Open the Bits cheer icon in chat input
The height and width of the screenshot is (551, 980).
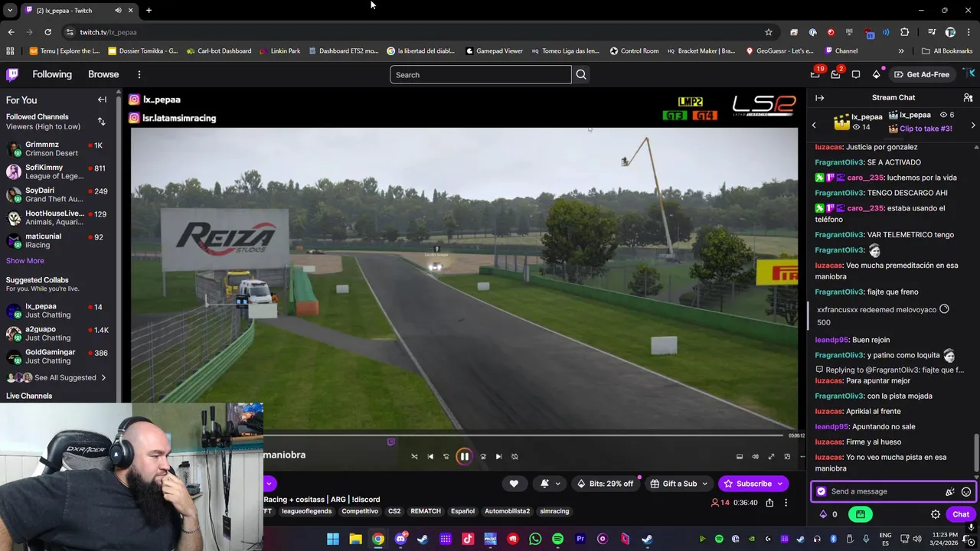coord(950,492)
